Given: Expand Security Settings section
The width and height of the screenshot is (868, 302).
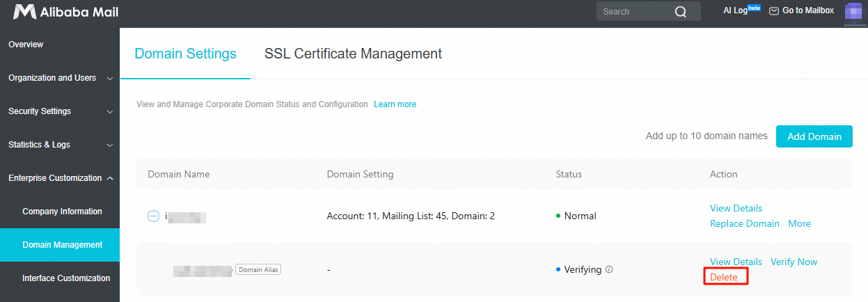Looking at the screenshot, I should click(110, 112).
